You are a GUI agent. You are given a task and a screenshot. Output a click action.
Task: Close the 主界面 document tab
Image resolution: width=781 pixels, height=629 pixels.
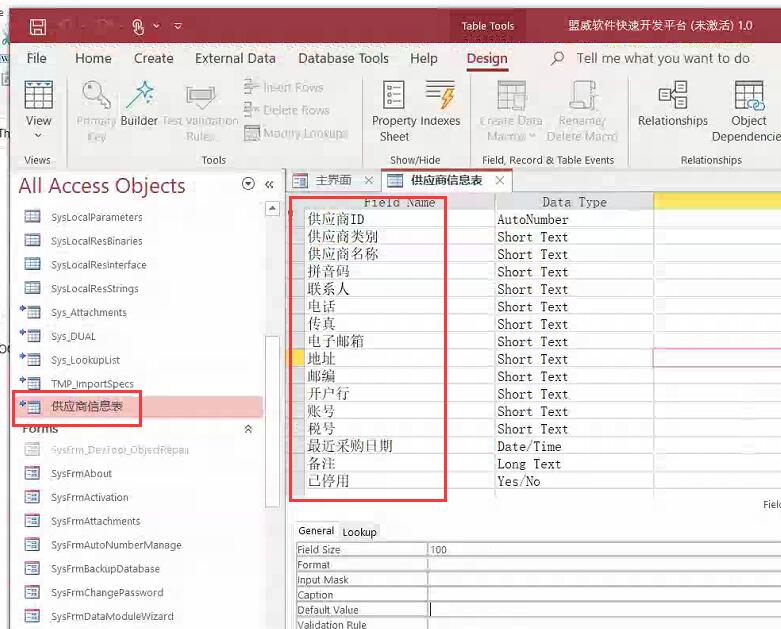click(x=368, y=180)
